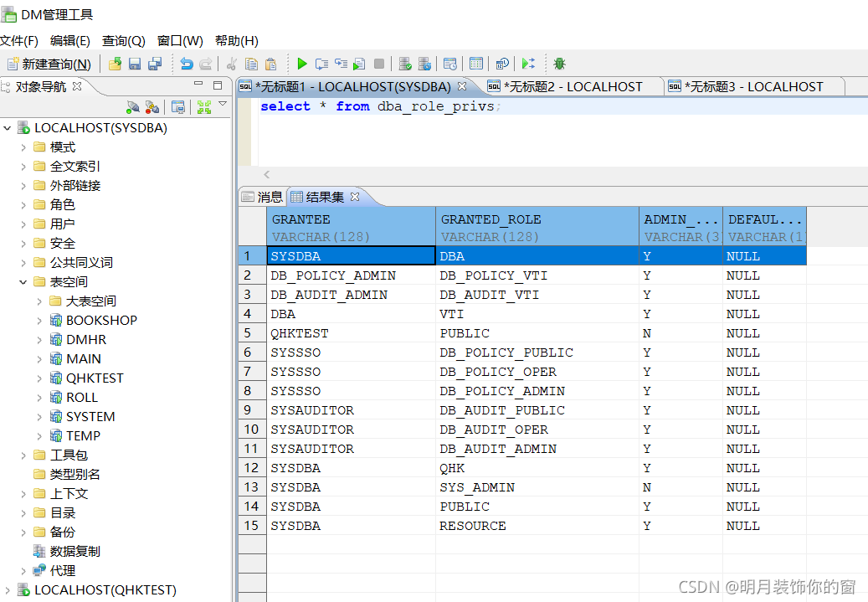868x602 pixels.
Task: Open the navigator view menu triangle
Action: point(223,104)
